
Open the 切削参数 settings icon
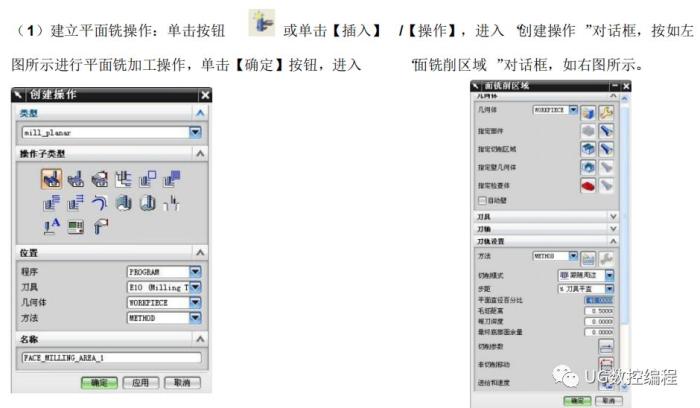606,345
